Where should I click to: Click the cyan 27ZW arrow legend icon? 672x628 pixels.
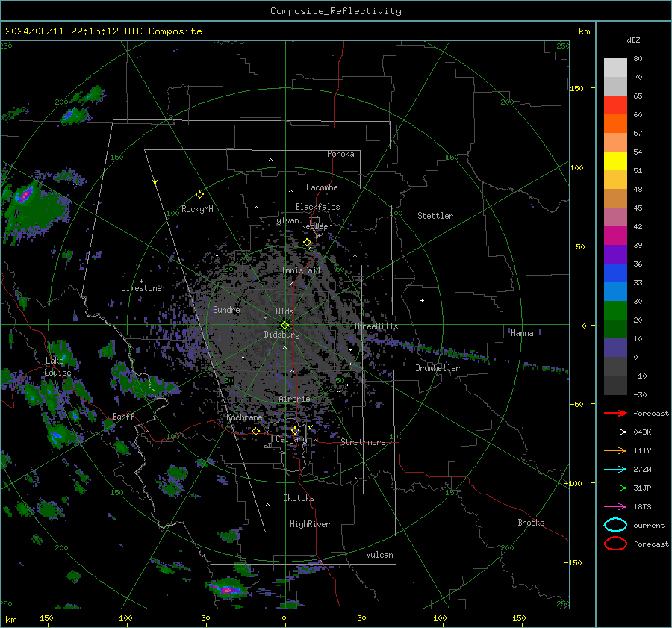click(x=615, y=470)
